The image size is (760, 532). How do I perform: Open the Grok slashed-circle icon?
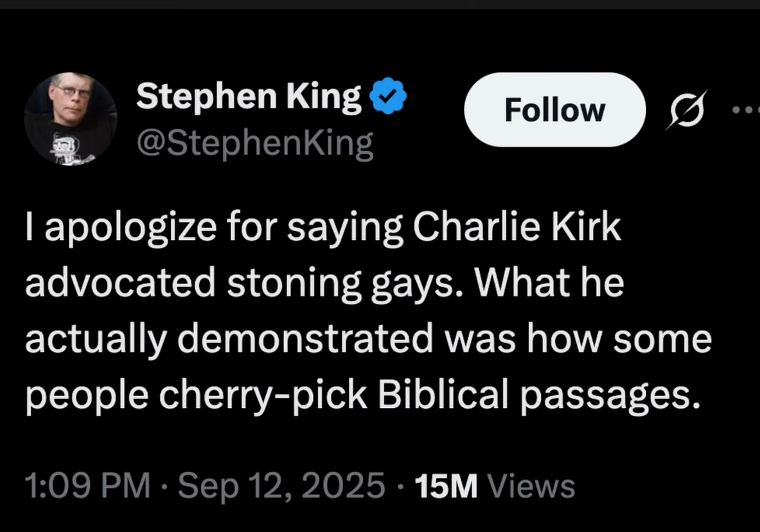coord(685,110)
